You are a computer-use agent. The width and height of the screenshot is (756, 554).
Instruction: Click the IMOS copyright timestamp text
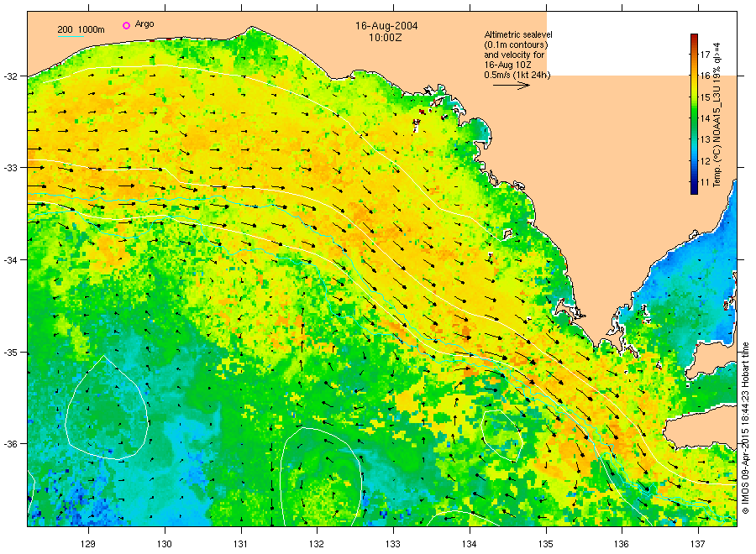(x=745, y=428)
